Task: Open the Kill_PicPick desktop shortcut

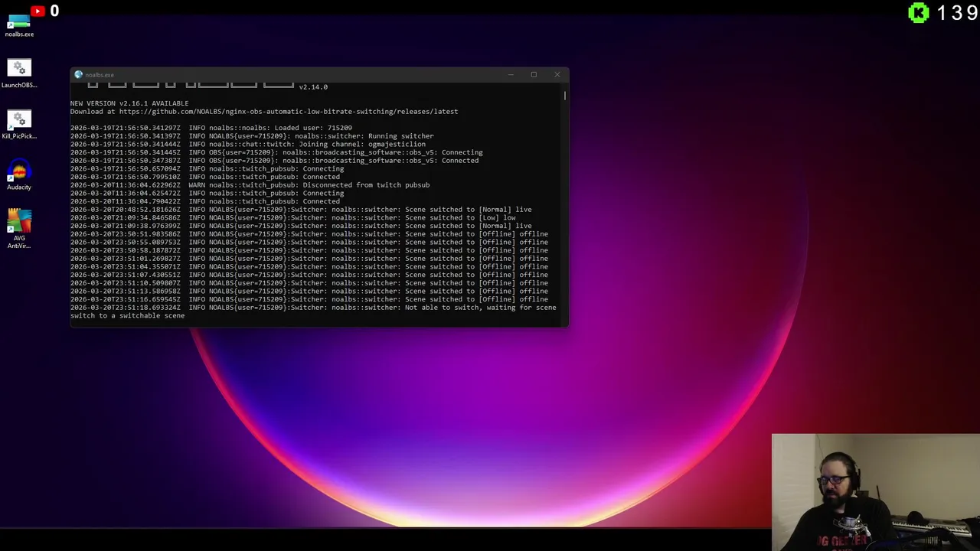Action: 19,126
